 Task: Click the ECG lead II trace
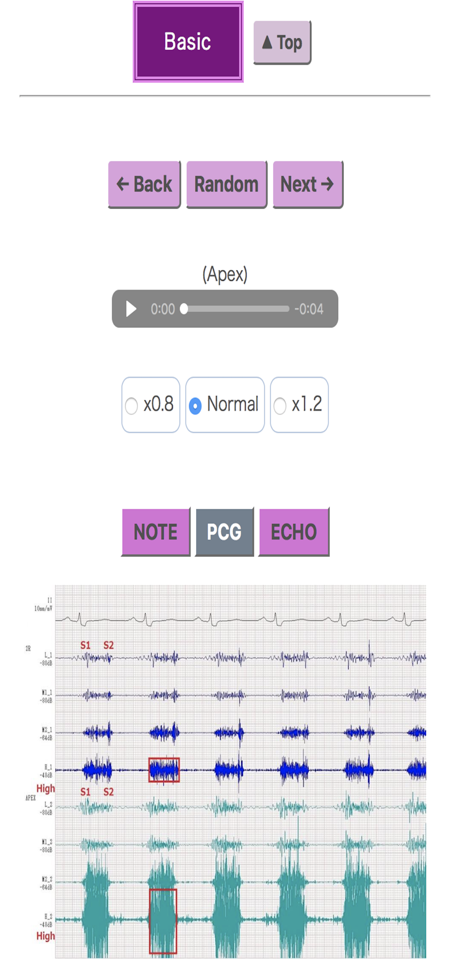tap(240, 620)
